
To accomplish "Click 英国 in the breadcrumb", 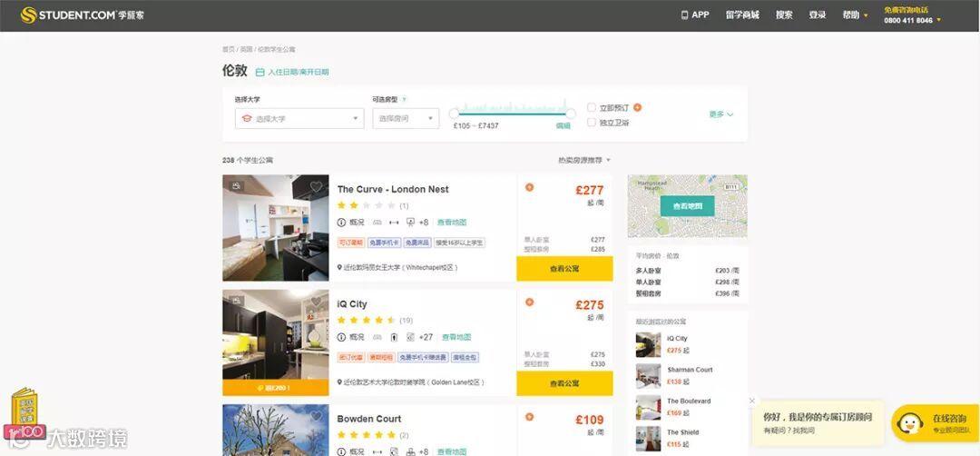I will (x=246, y=49).
